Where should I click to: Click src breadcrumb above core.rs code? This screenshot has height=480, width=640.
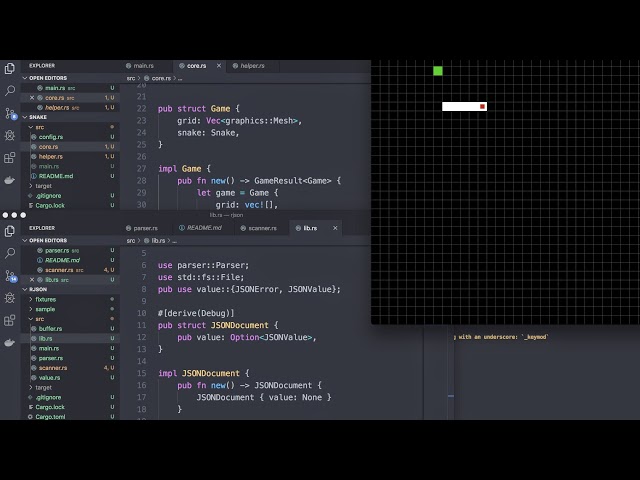pyautogui.click(x=131, y=78)
